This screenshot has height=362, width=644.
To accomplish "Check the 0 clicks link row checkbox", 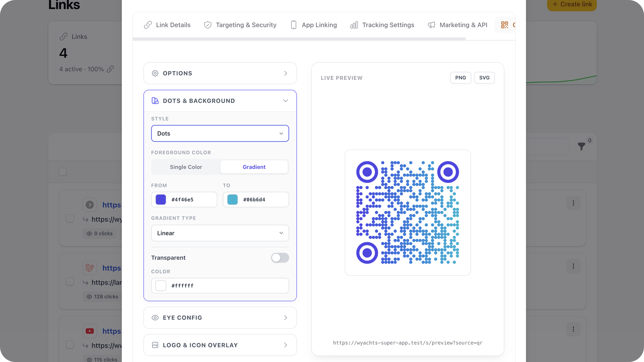I will pos(70,218).
